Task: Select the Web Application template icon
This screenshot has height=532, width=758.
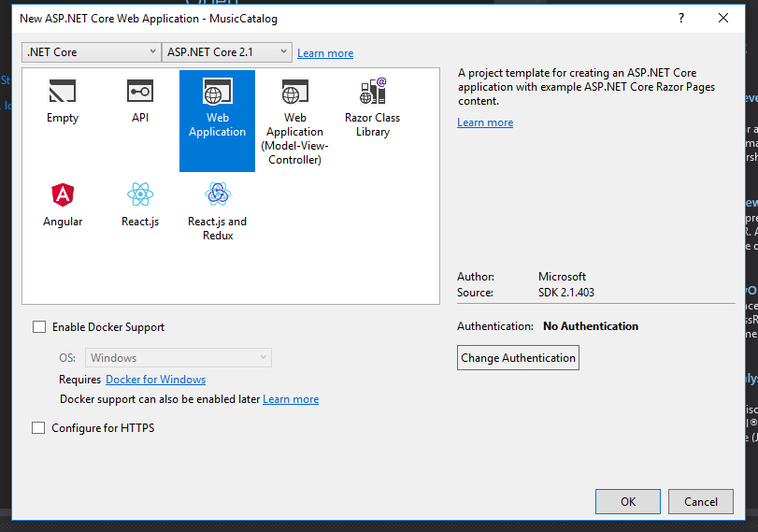Action: [x=217, y=93]
